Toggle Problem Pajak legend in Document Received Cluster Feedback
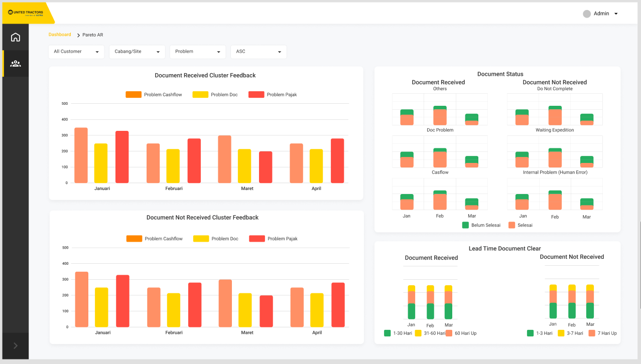The width and height of the screenshot is (641, 364). [x=273, y=95]
